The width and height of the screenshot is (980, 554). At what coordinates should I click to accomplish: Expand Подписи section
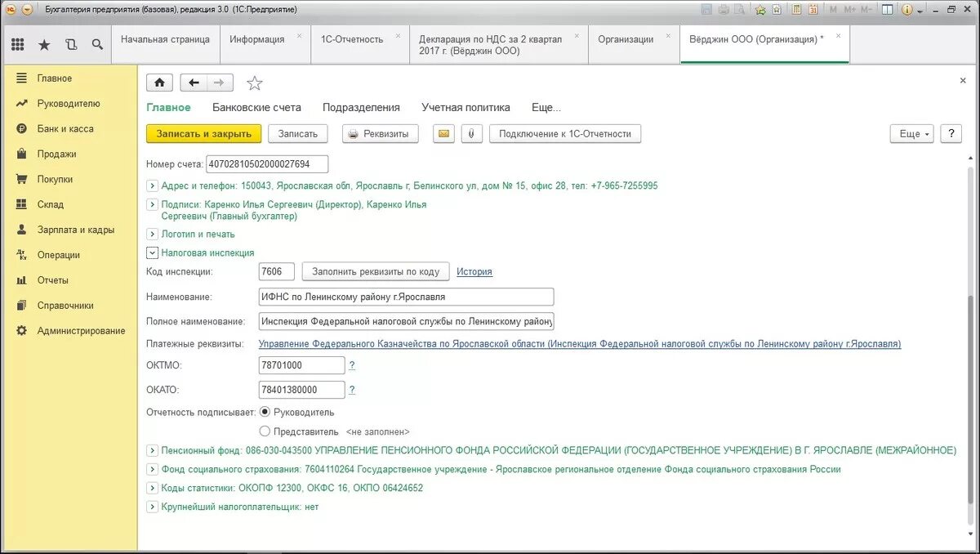pos(152,204)
